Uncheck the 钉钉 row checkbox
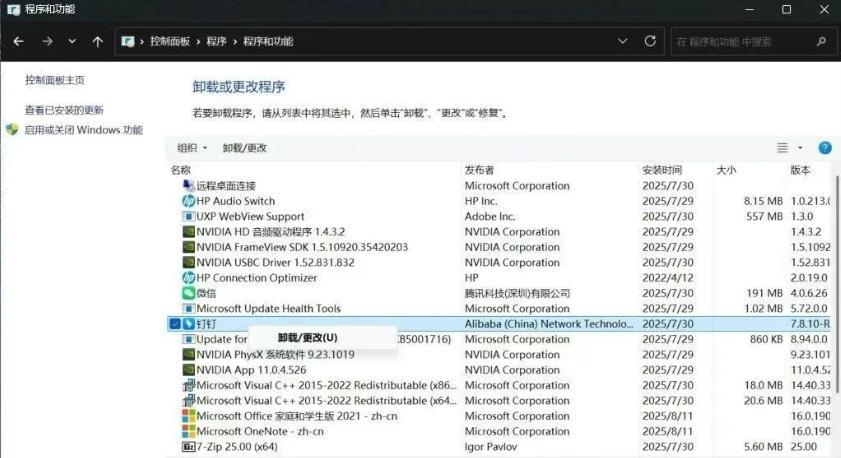This screenshot has height=458, width=841. coord(175,324)
